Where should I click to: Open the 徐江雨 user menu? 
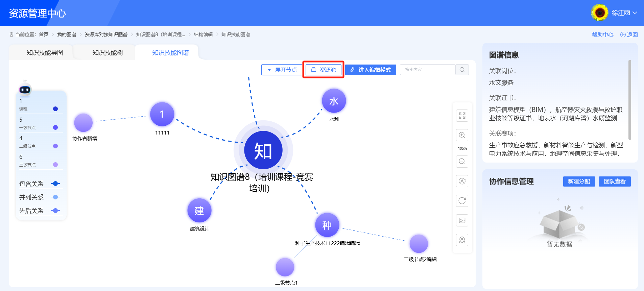click(x=624, y=13)
